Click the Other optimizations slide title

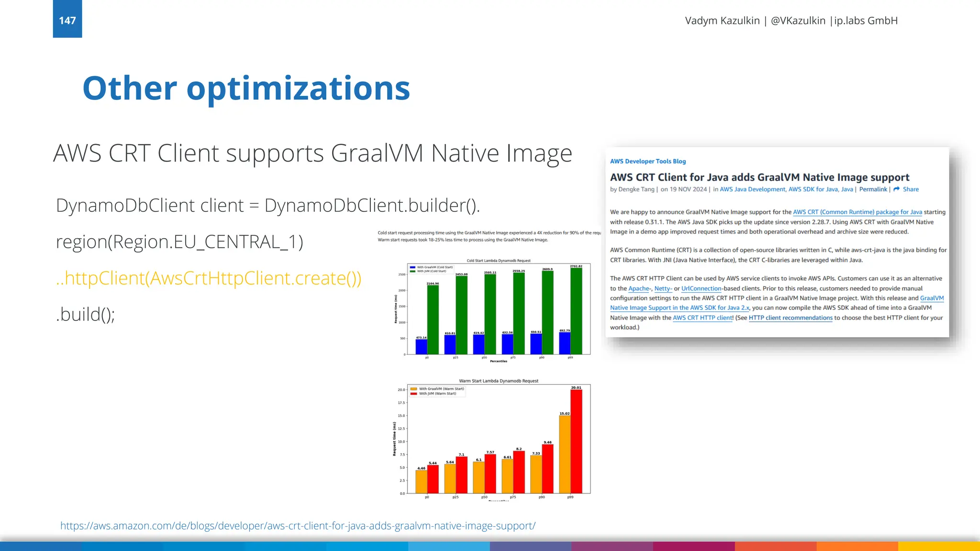coord(246,88)
